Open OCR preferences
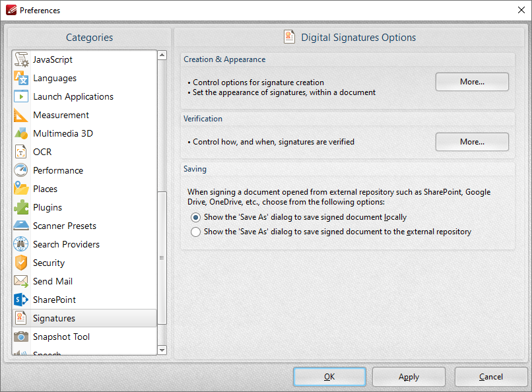The height and width of the screenshot is (392, 532). pos(85,152)
